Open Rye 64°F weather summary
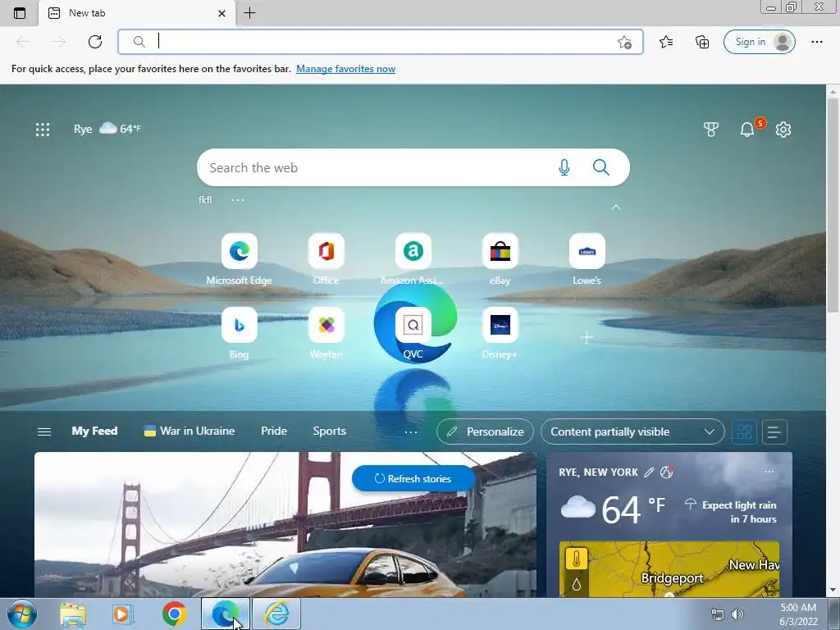The height and width of the screenshot is (630, 840). click(x=107, y=129)
